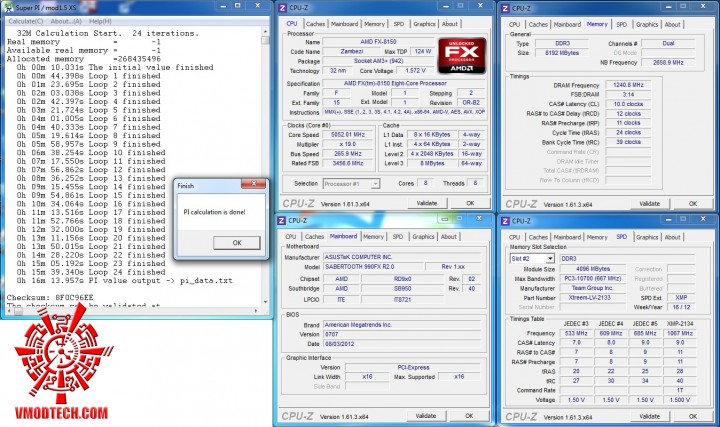Click Max Bandwidth 'PC3-10700 (667 MHz)'
Image resolution: width=720 pixels, height=427 pixels.
[x=592, y=279]
